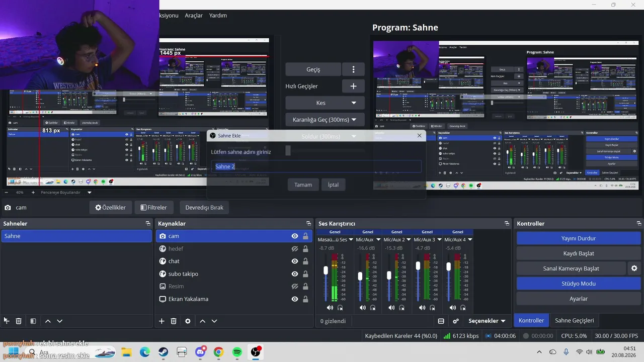The width and height of the screenshot is (644, 362).
Task: Expand the Seçenekler mixer options dropdown
Action: point(487,321)
